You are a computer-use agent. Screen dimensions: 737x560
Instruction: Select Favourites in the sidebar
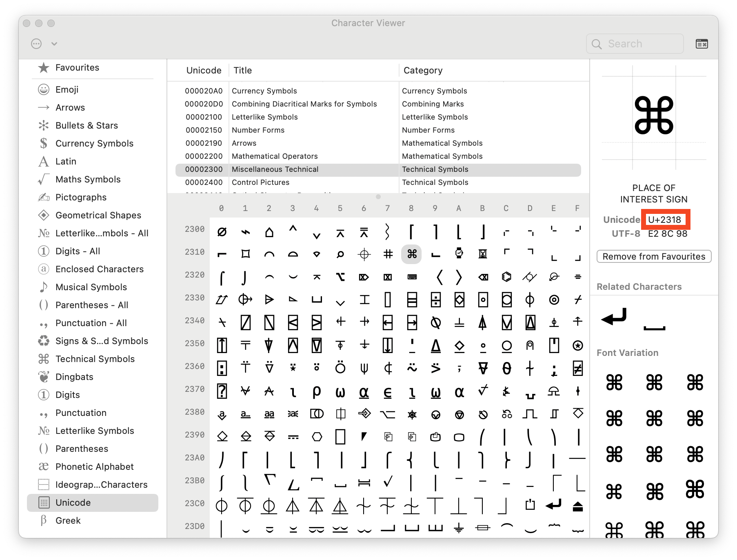93,67
